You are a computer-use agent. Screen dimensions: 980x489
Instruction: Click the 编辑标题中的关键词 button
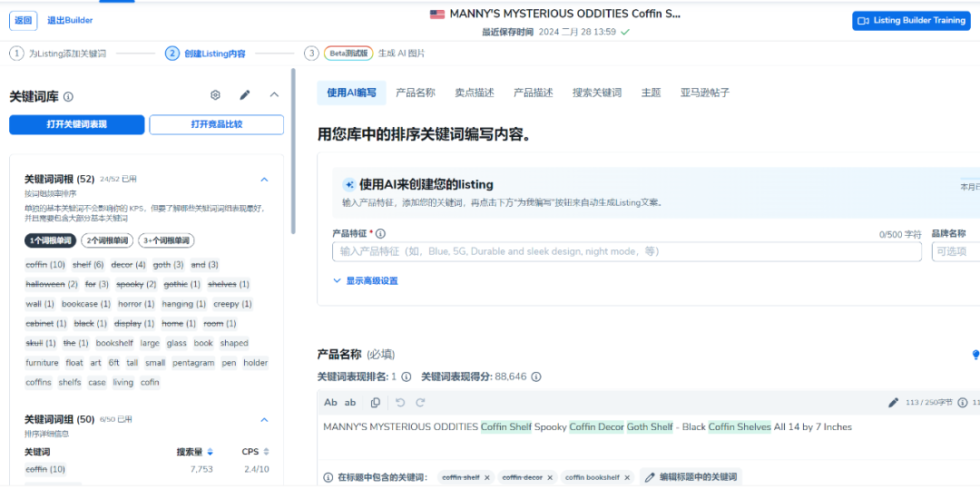691,477
